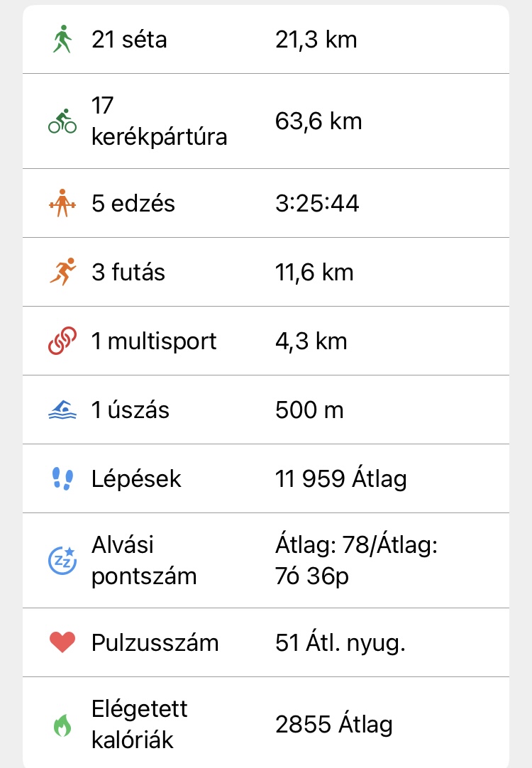532x768 pixels.
Task: Select the "5 edzés" label
Action: click(133, 204)
